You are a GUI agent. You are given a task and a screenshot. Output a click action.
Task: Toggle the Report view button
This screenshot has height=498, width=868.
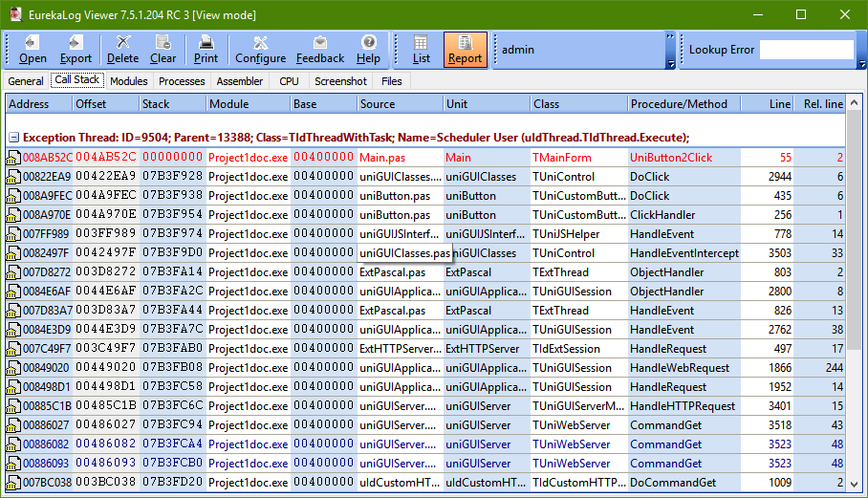[x=466, y=50]
